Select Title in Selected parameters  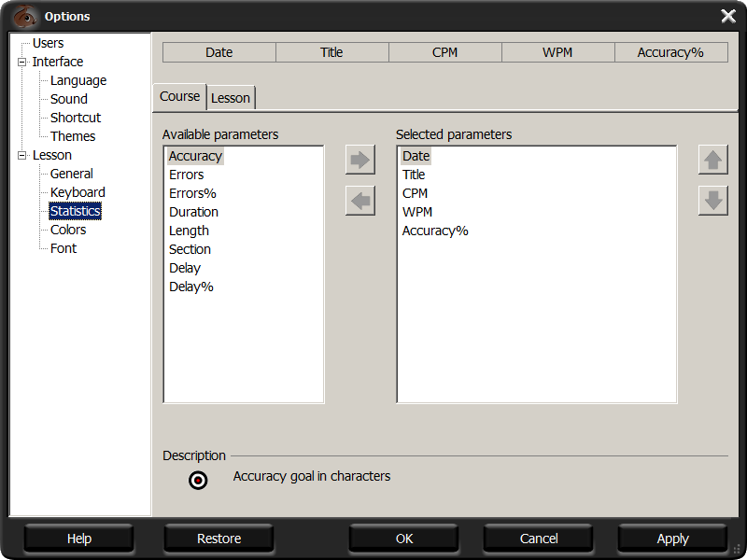click(414, 175)
